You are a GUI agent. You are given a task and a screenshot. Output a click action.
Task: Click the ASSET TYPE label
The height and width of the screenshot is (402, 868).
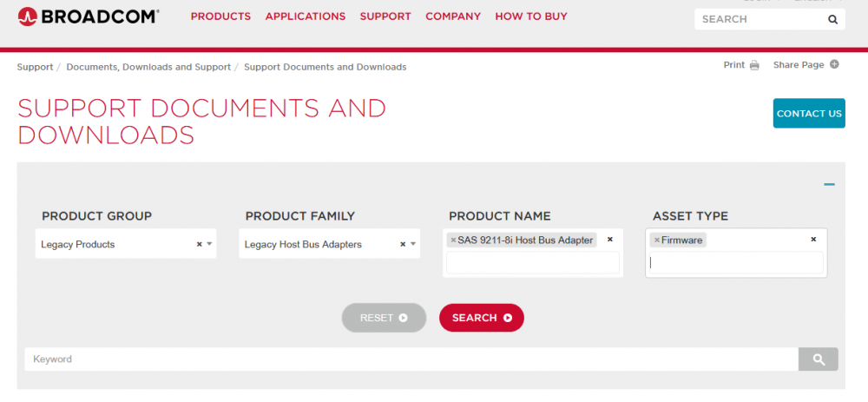(x=690, y=216)
